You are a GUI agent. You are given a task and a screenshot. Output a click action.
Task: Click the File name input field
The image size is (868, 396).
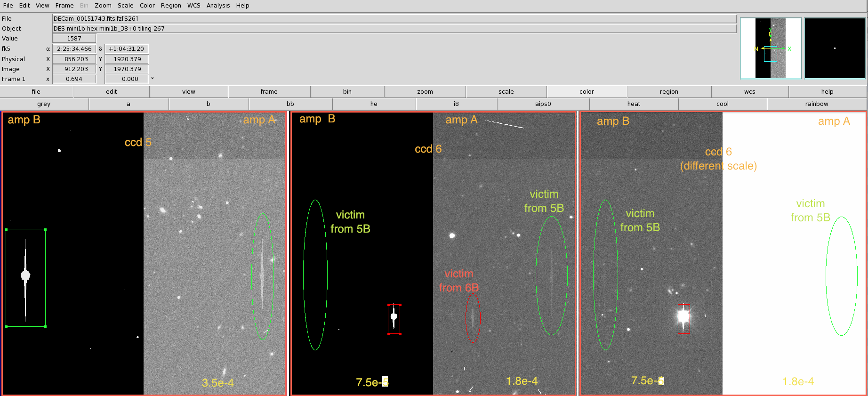[x=394, y=19]
